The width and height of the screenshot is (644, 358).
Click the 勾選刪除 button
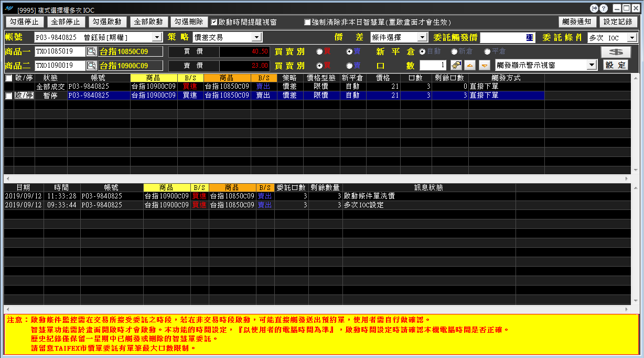coord(189,22)
